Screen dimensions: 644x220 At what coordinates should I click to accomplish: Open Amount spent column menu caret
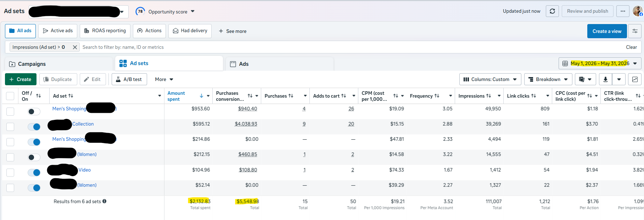pos(208,96)
